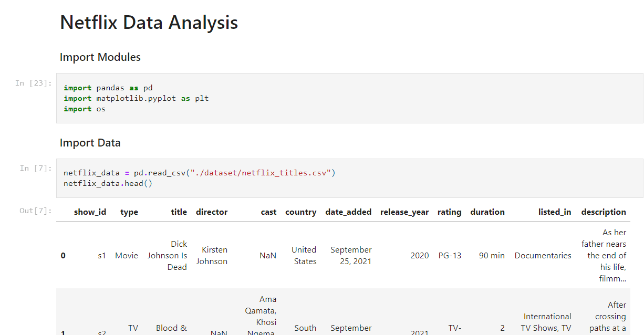Click the "In [23]:" cell prompt
This screenshot has width=644, height=335.
33,83
